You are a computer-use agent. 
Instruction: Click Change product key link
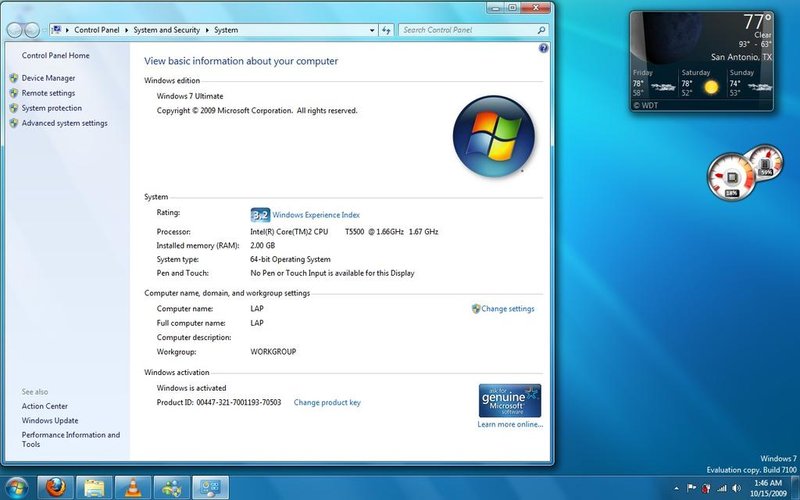327,403
